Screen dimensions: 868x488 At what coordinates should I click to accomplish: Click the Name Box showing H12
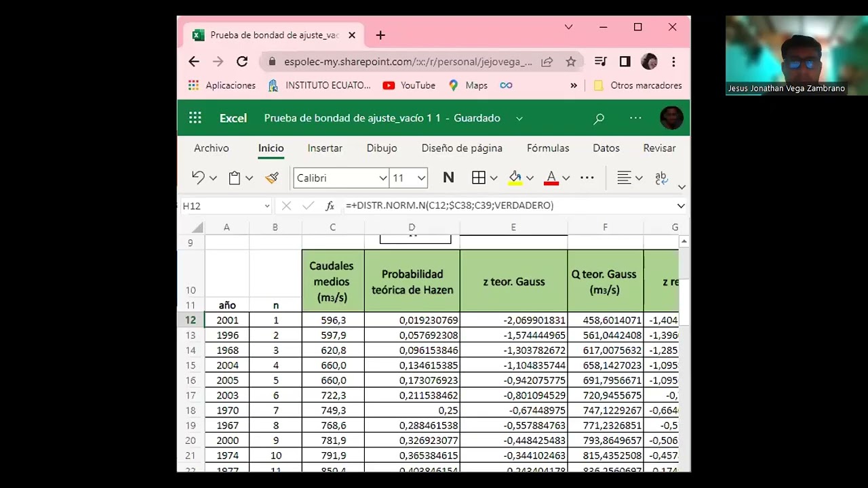226,206
